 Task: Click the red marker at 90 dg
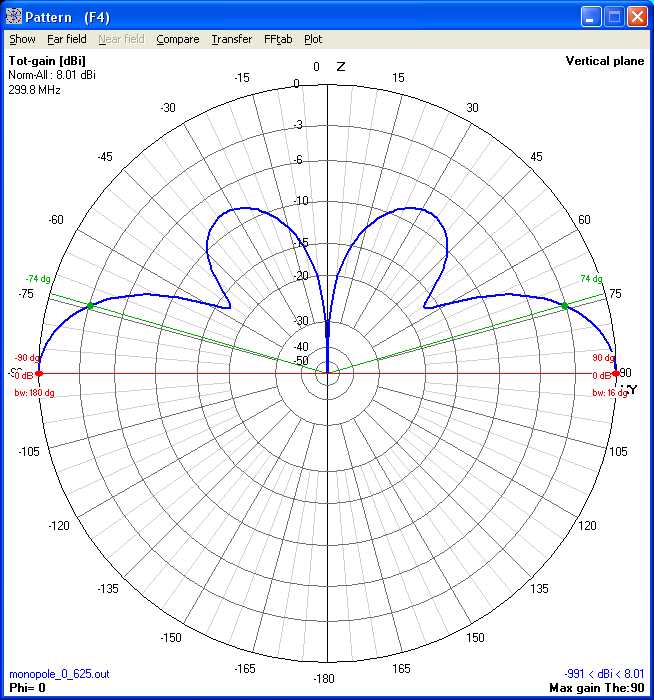pos(615,373)
